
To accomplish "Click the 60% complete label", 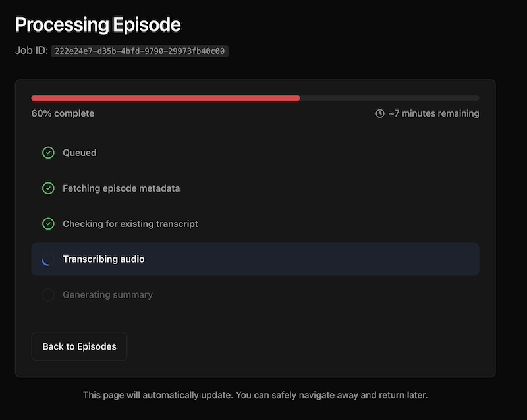I will (x=63, y=113).
